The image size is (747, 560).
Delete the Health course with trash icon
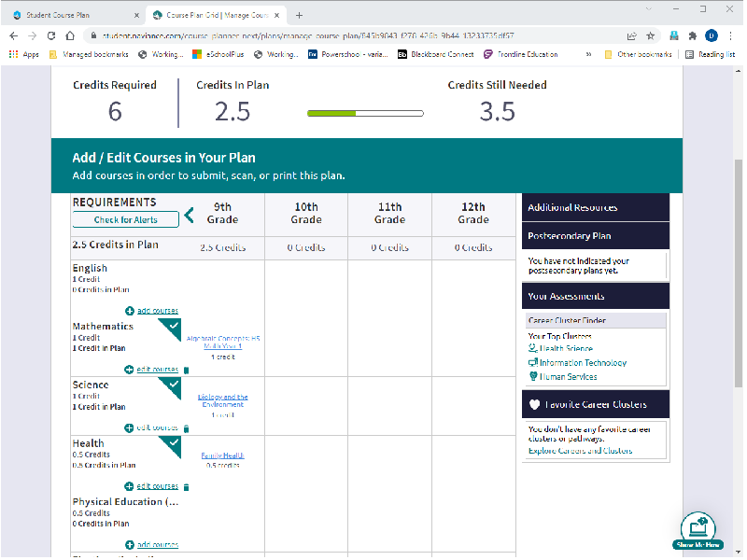186,487
